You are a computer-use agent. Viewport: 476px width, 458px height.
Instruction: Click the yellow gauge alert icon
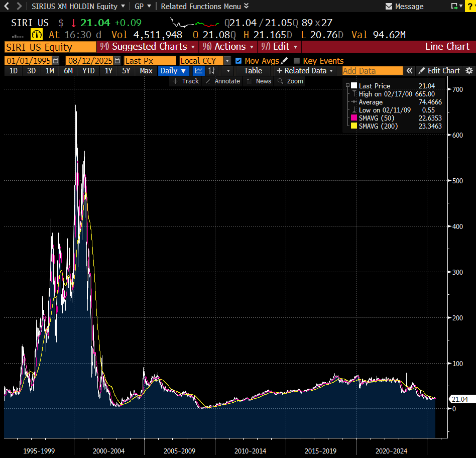[37, 34]
